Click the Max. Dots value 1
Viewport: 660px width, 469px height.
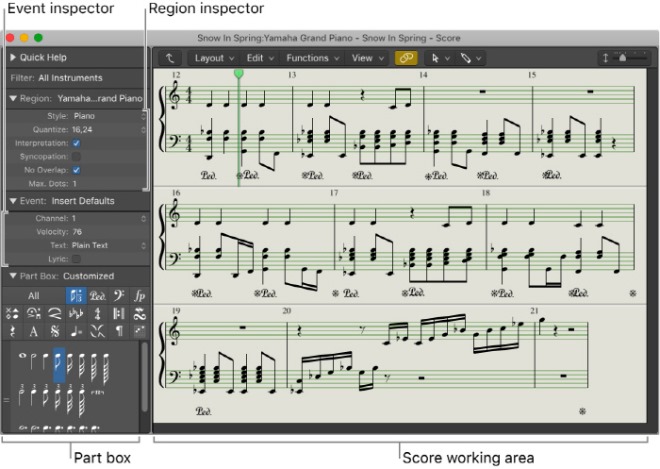click(75, 184)
